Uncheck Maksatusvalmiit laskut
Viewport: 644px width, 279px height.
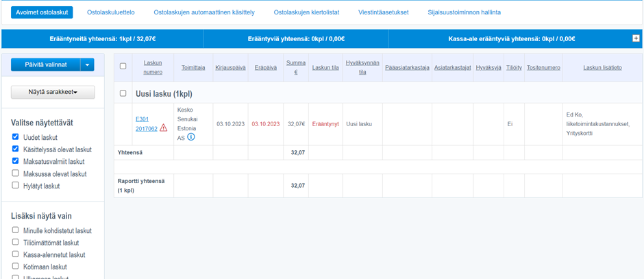(16, 161)
